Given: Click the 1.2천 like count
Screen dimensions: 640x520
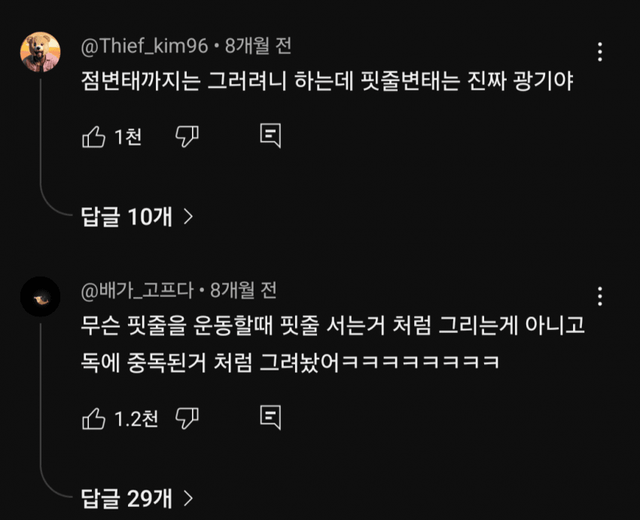Looking at the screenshot, I should (136, 417).
